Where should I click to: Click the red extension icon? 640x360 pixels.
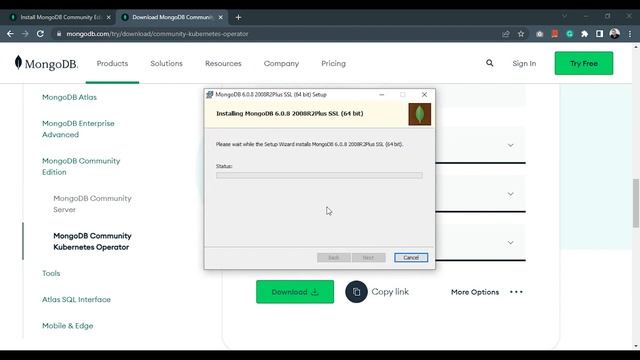555,34
